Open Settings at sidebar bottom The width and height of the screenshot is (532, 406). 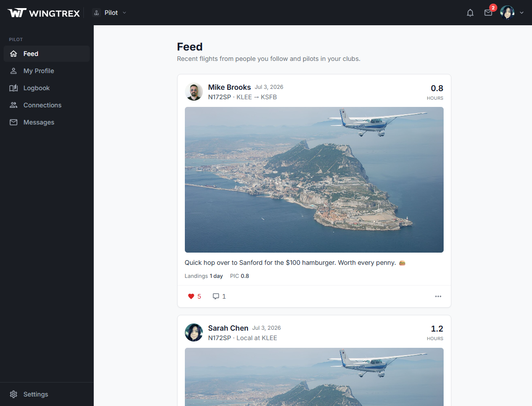point(46,394)
